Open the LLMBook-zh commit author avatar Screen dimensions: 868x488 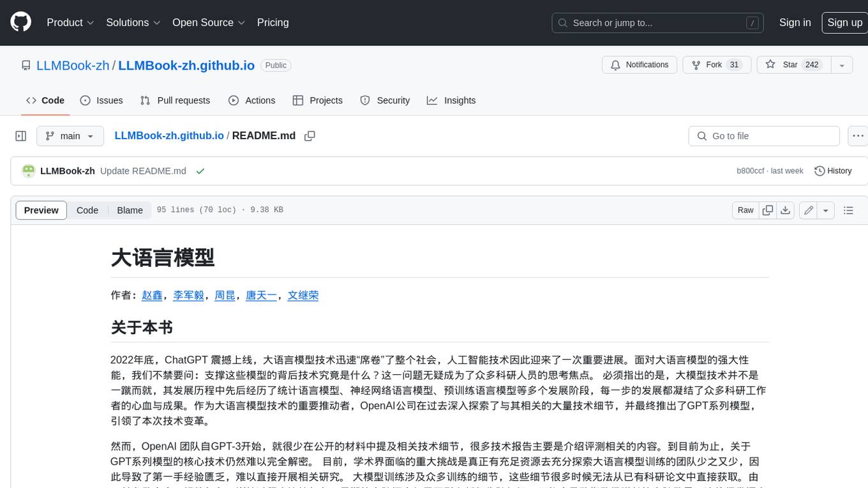click(28, 171)
